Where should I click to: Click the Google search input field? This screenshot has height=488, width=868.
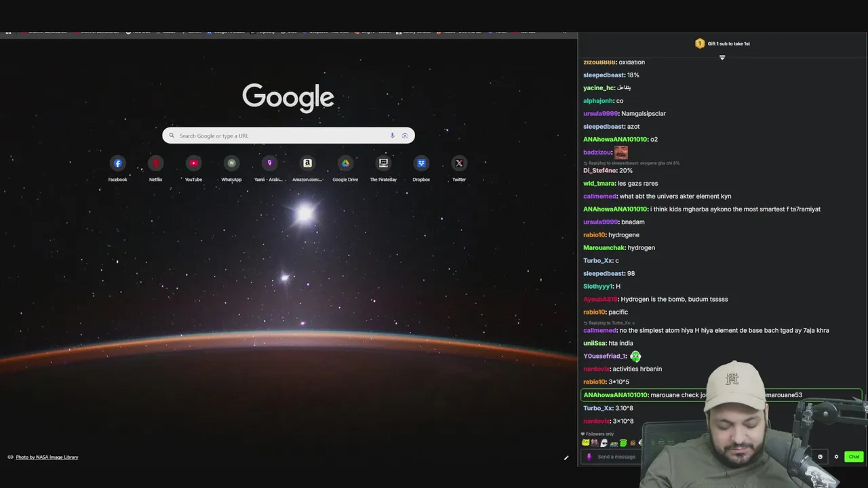click(x=288, y=136)
